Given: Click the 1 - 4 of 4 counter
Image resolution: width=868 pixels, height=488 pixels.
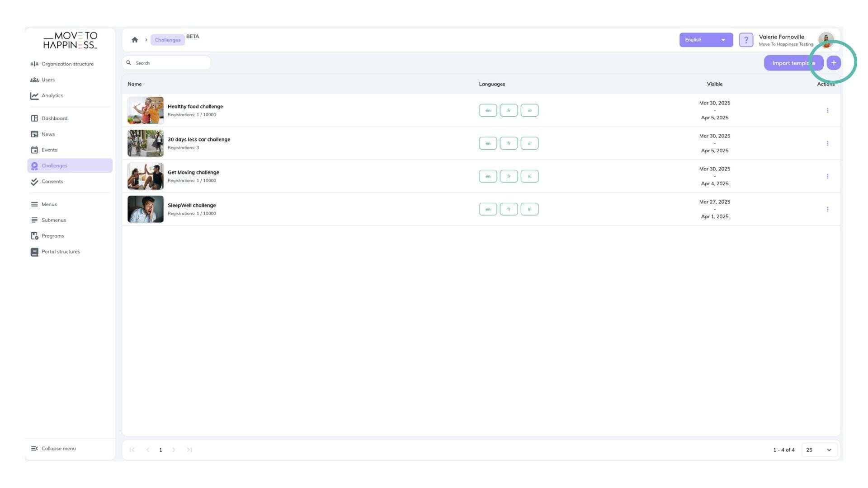Looking at the screenshot, I should click(784, 450).
